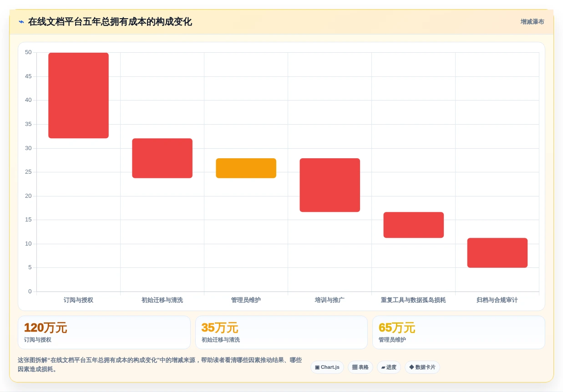Click the blue icon beside the chart title
This screenshot has height=392, width=563.
tap(21, 22)
